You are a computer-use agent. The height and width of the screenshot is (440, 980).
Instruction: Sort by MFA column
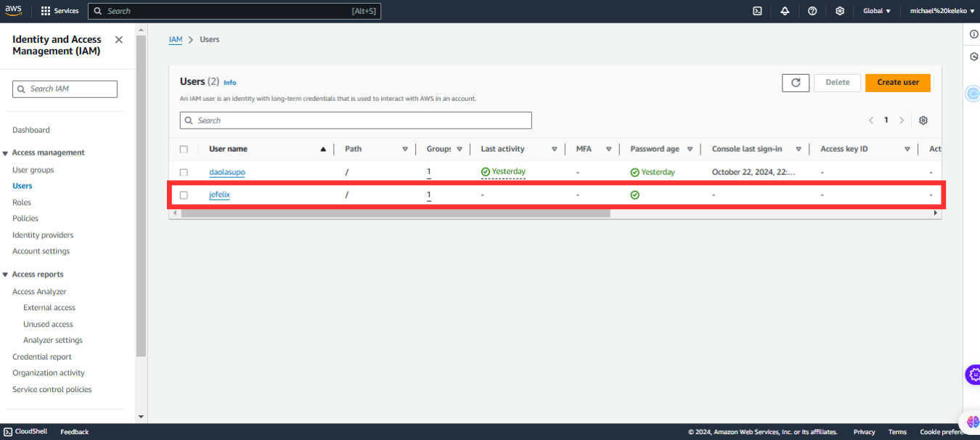[x=608, y=149]
